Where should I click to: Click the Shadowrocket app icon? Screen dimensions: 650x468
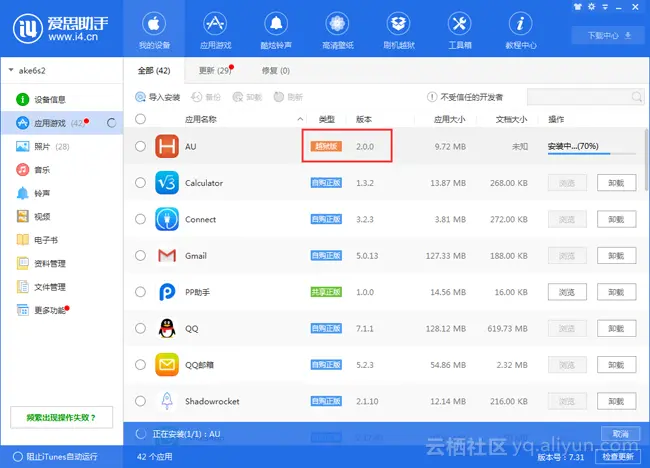point(167,401)
